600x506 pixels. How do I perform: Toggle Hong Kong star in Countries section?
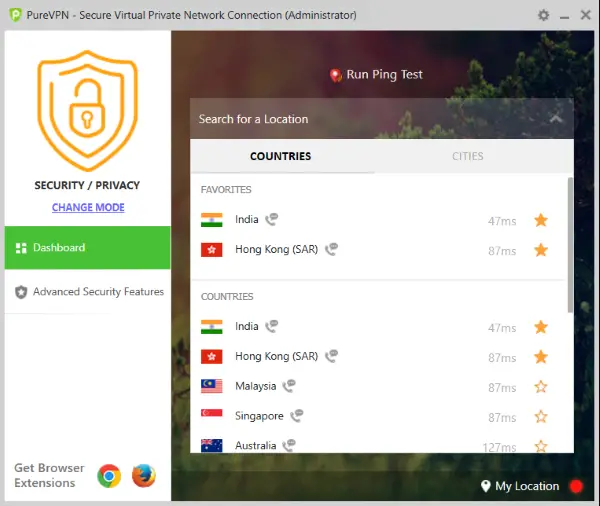coord(541,357)
